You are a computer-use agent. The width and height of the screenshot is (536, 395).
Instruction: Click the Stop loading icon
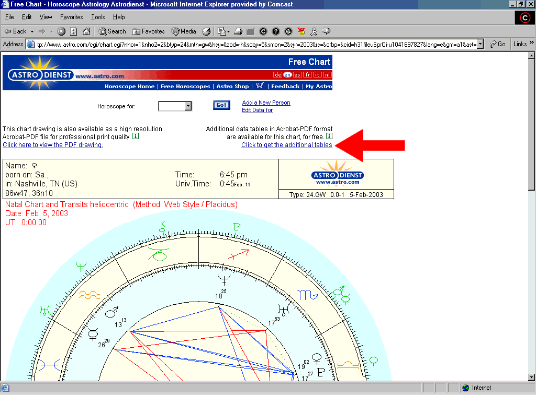click(x=61, y=31)
